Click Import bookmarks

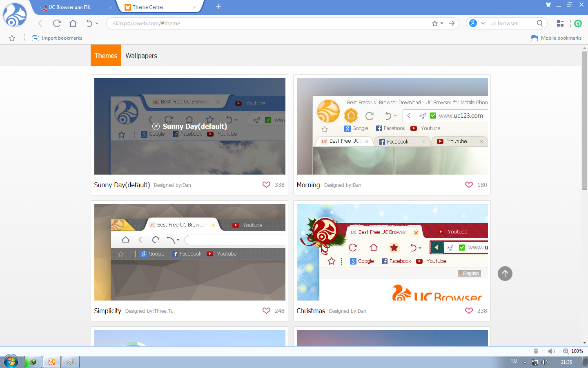click(57, 38)
